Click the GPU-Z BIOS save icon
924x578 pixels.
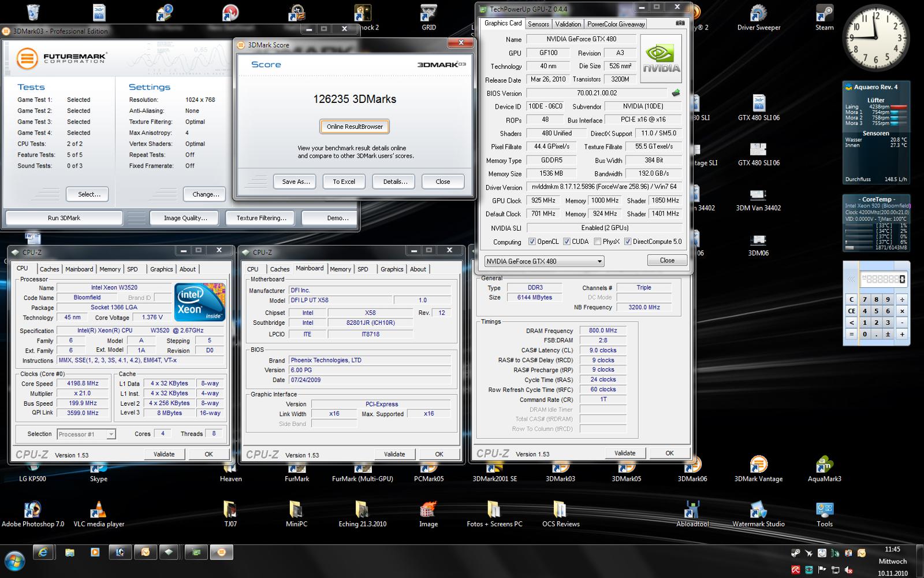point(676,92)
